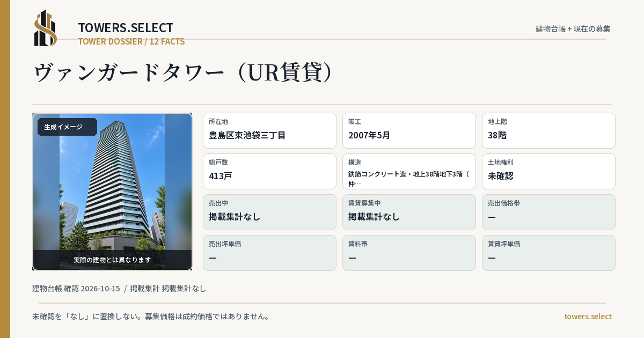Open the 賃料帯 rent range card
Screen dimensions: 644x338
click(409, 253)
